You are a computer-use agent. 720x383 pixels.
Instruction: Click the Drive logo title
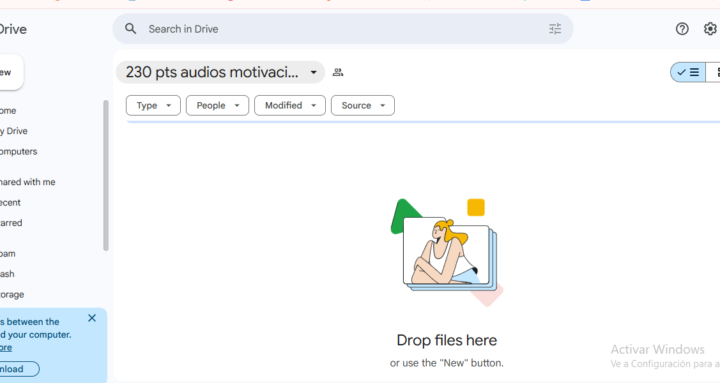[x=13, y=29]
